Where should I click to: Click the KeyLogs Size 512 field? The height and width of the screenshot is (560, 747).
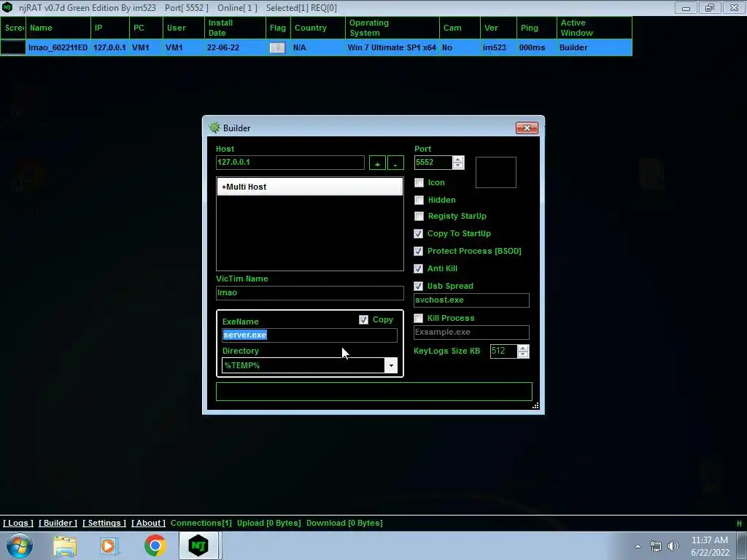(503, 351)
